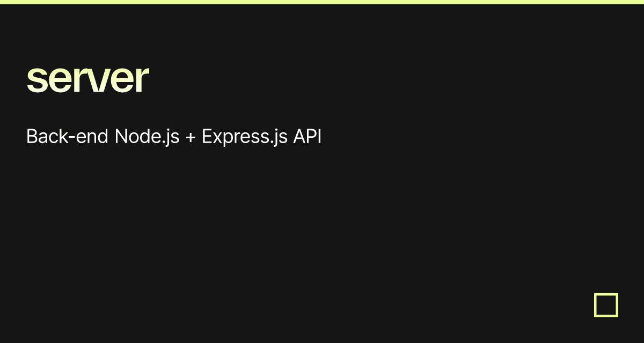Viewport: 644px width, 343px height.
Task: Click the 'API' word
Action: [307, 137]
